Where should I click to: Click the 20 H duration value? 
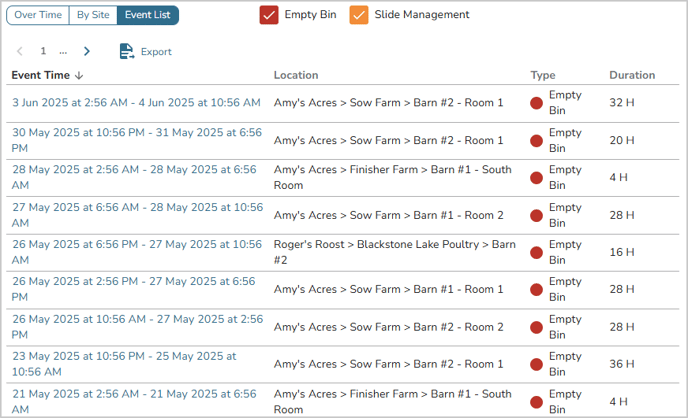pyautogui.click(x=622, y=140)
